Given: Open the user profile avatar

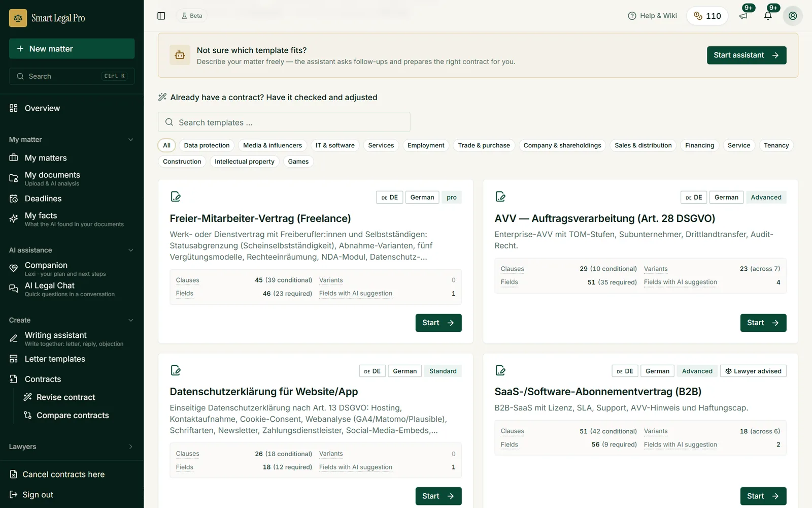Looking at the screenshot, I should point(793,16).
